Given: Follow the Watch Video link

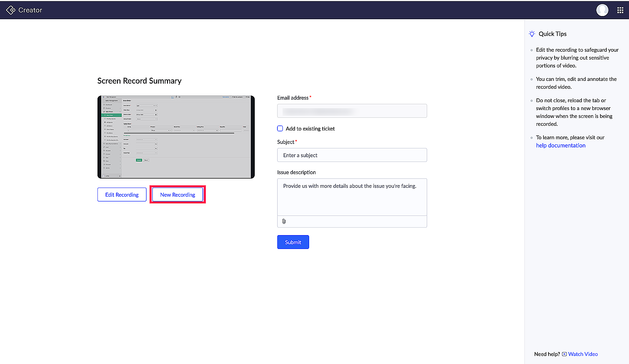Looking at the screenshot, I should coord(583,354).
